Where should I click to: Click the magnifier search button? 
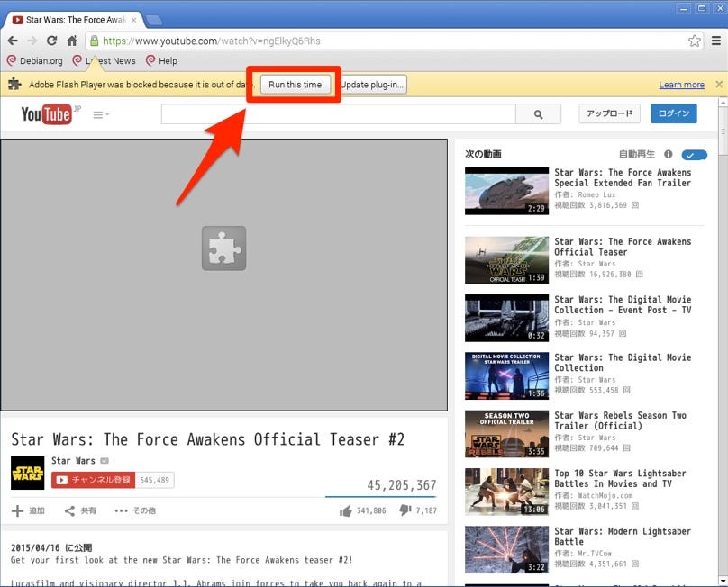tap(538, 114)
